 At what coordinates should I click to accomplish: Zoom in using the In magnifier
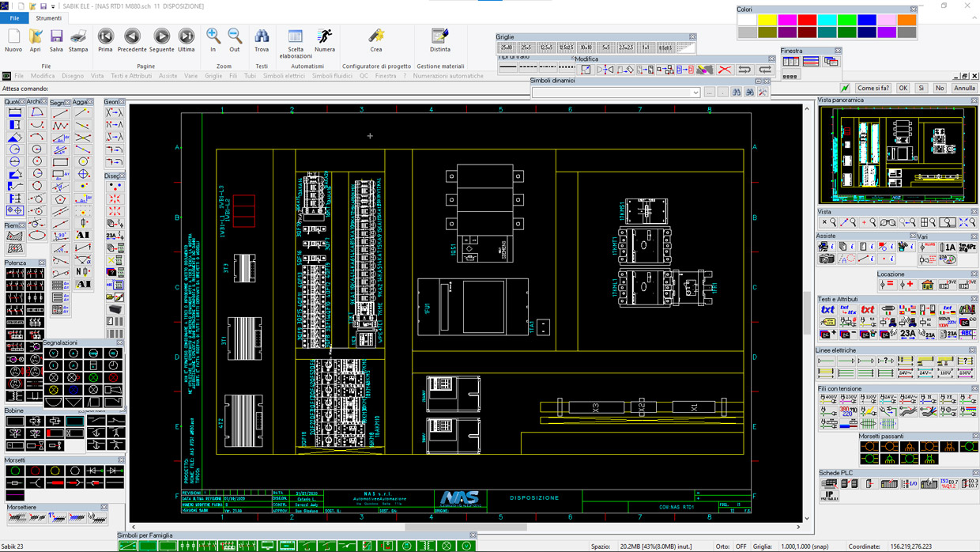pyautogui.click(x=213, y=37)
